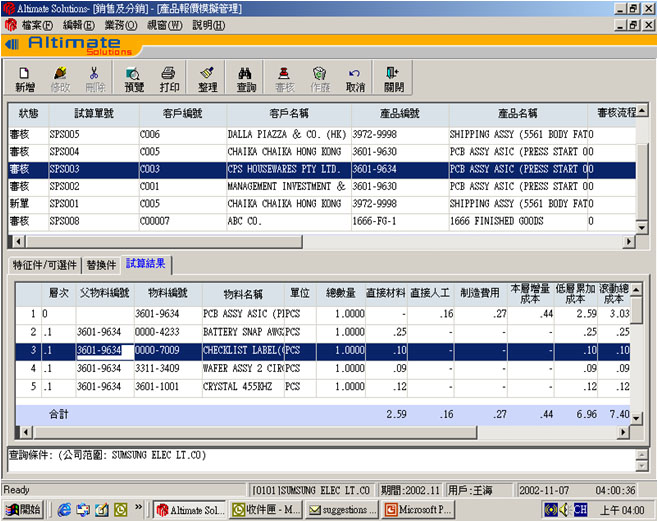Select the BATTERY SNAP material row
This screenshot has height=522, width=658.
pos(245,332)
